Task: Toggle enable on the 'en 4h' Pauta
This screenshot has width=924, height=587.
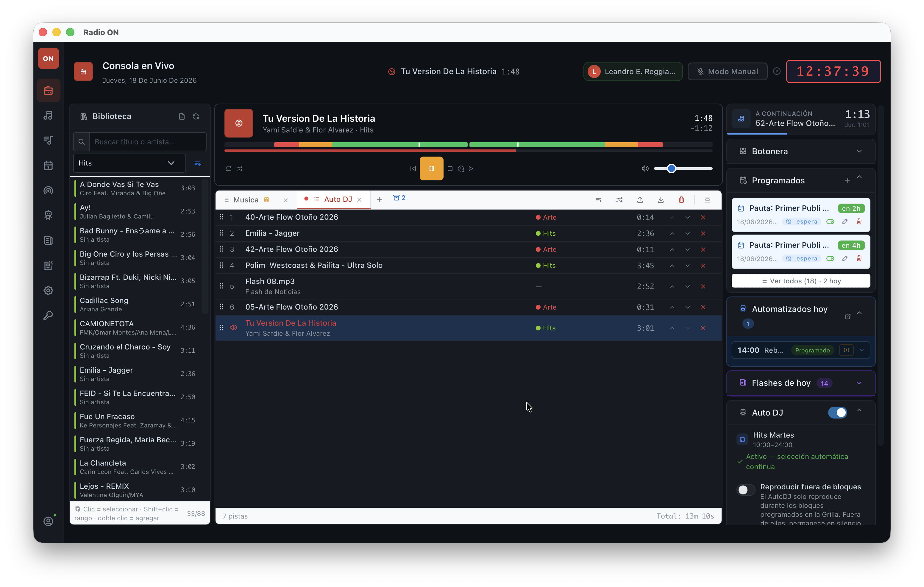Action: click(x=830, y=259)
